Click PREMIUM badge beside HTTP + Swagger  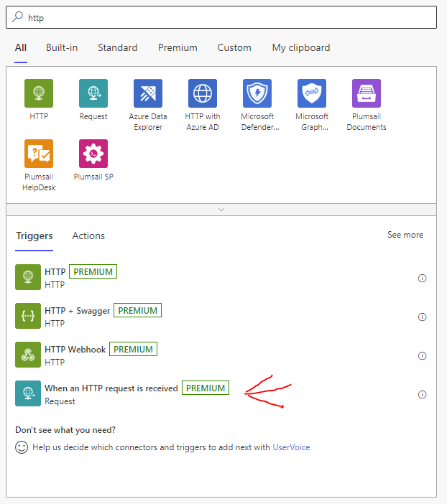(137, 310)
